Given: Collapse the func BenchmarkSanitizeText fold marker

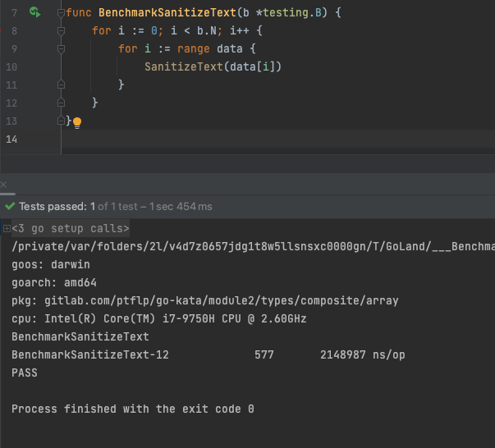Looking at the screenshot, I should pos(62,13).
